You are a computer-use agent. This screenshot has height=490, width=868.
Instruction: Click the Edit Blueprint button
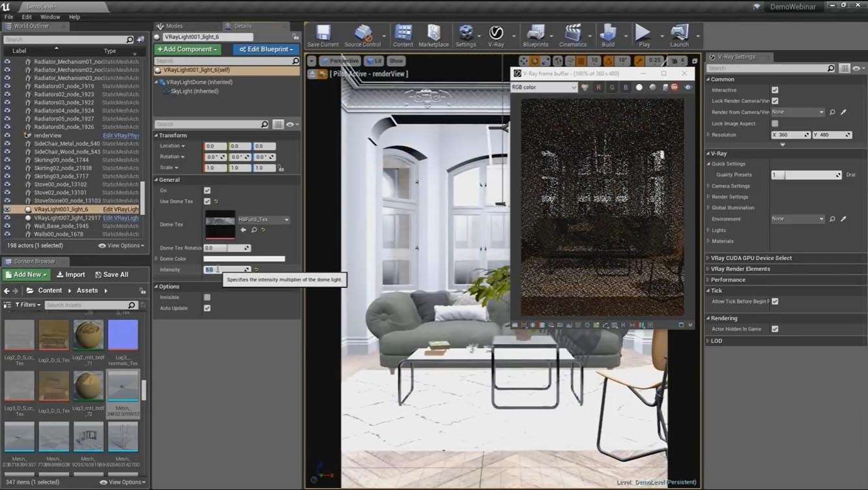pos(266,50)
